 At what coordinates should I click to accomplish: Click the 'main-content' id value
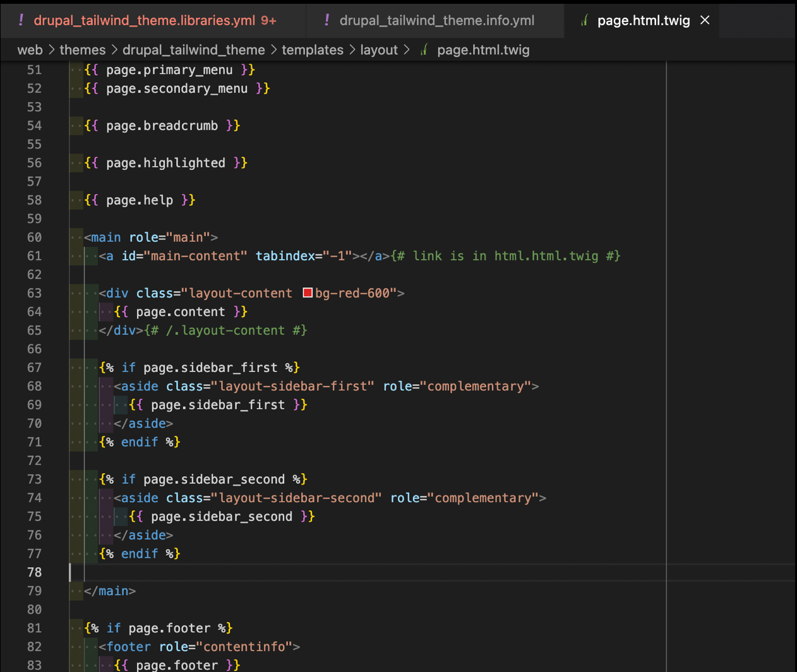click(196, 256)
